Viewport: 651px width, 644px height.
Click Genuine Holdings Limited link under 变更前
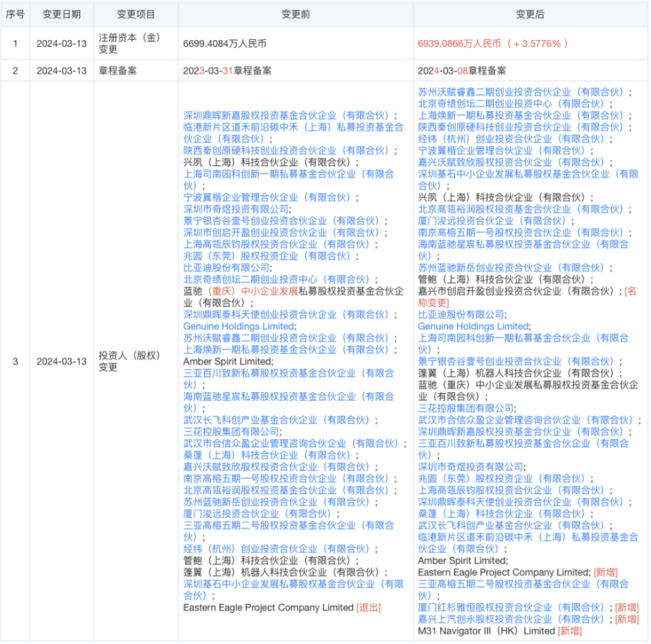pos(238,326)
